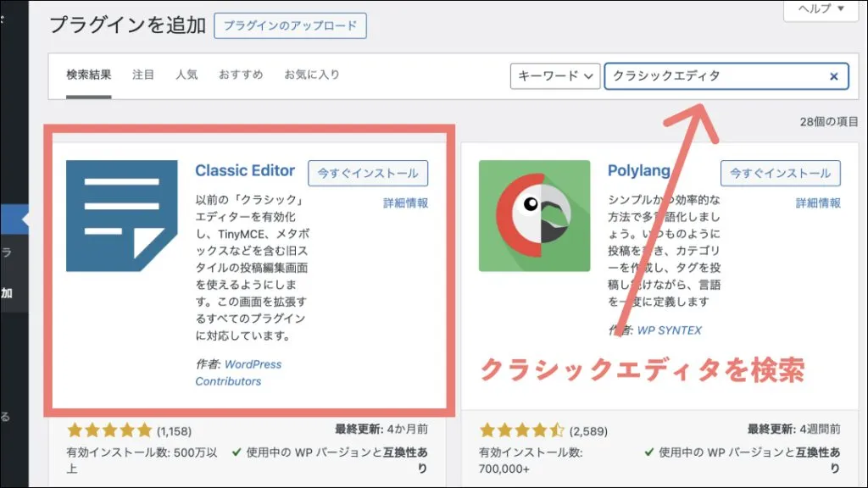Click the Classic Editor description text
Viewport: 868px width, 488px height.
(x=252, y=267)
